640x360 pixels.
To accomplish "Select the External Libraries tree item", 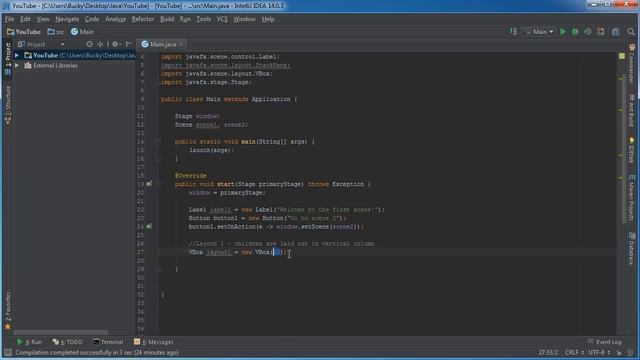I will 51,65.
